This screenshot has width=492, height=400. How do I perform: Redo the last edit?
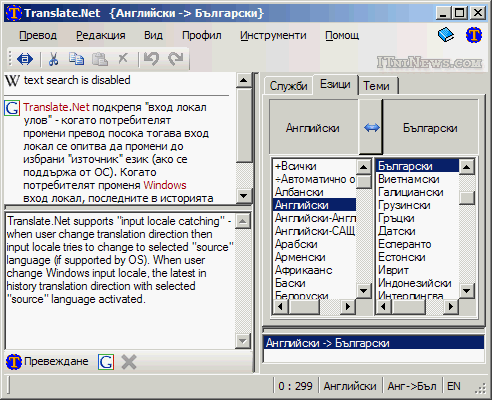(x=176, y=59)
